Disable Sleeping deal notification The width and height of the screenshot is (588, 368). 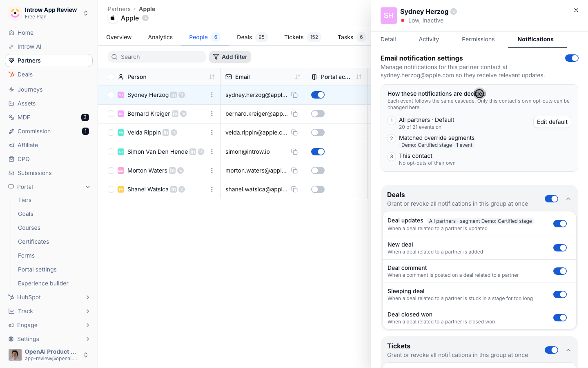[560, 294]
